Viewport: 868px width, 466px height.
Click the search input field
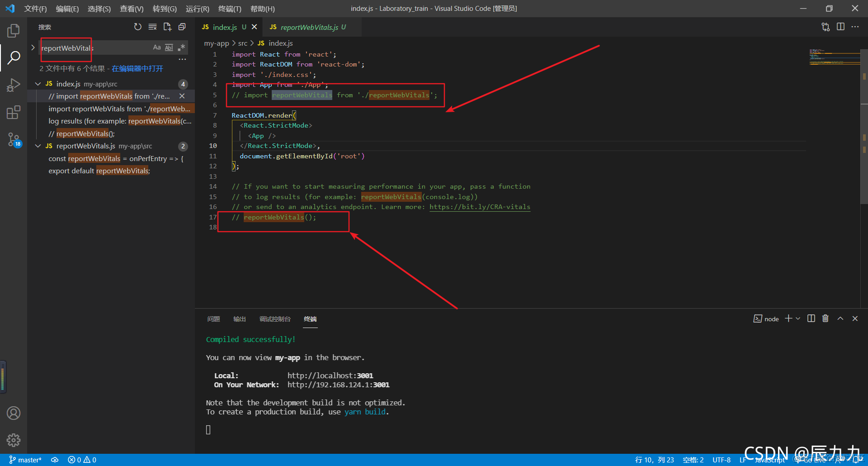tap(95, 48)
